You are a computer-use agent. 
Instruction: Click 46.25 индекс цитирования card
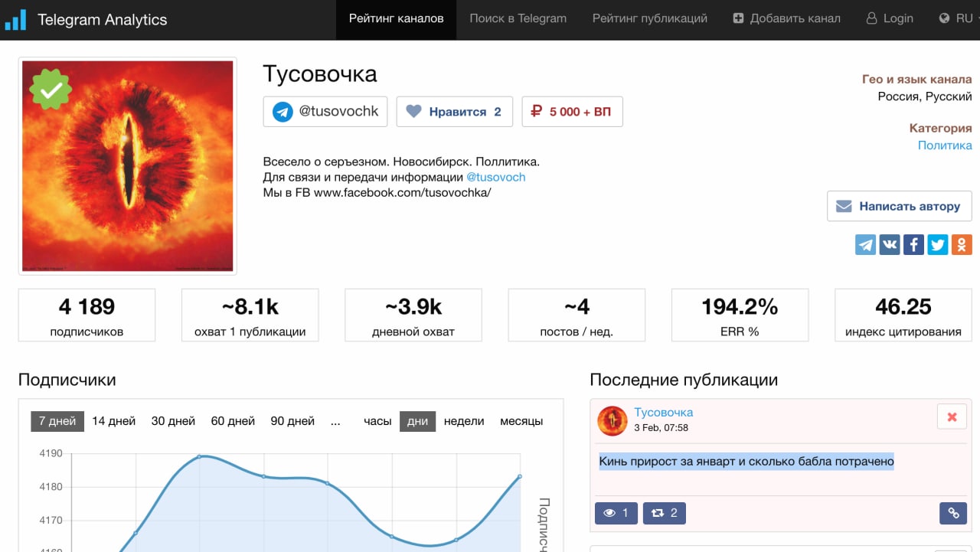tap(903, 315)
